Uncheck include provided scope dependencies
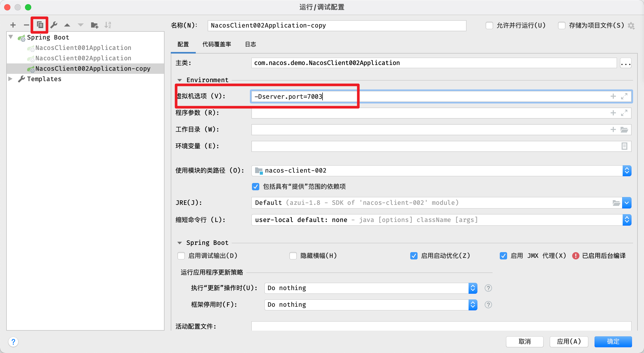Image resolution: width=644 pixels, height=353 pixels. 256,187
